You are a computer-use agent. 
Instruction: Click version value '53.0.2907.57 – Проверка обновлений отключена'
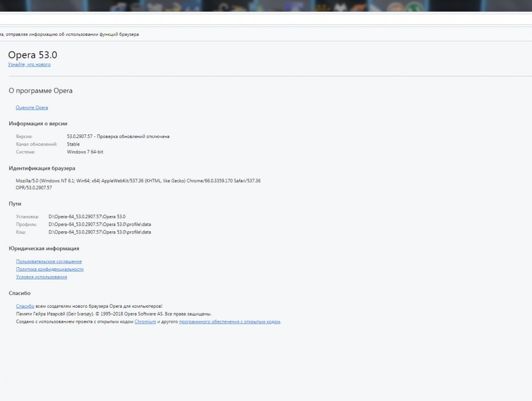coord(118,136)
